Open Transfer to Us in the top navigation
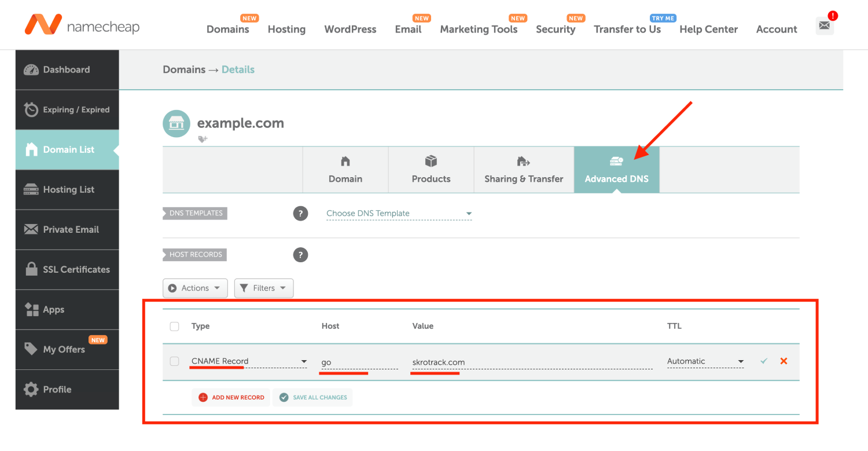The image size is (868, 451). 627,29
